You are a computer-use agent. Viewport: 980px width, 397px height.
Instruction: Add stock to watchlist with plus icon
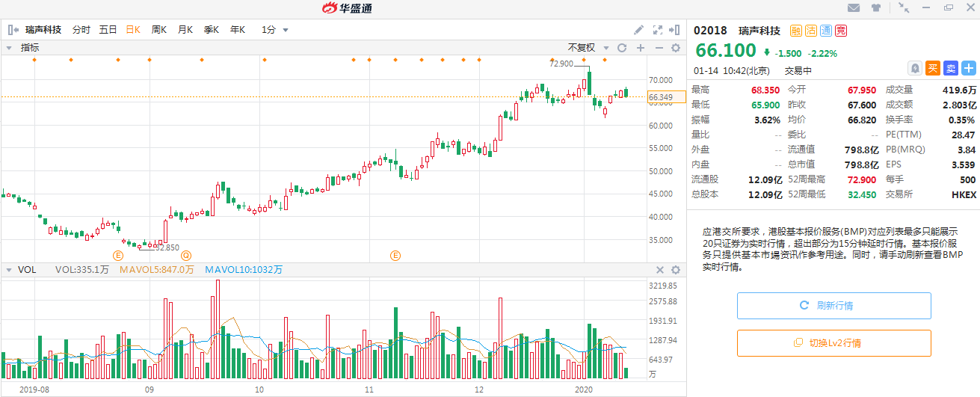click(x=968, y=68)
